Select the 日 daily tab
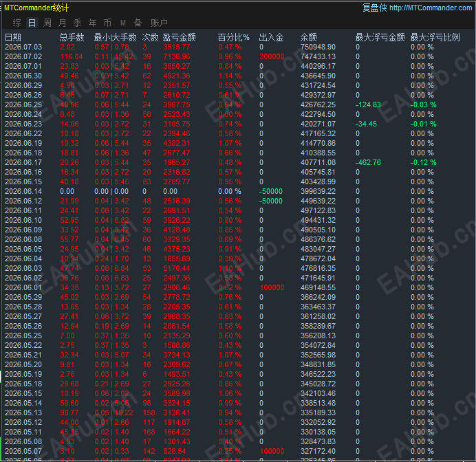 click(32, 23)
